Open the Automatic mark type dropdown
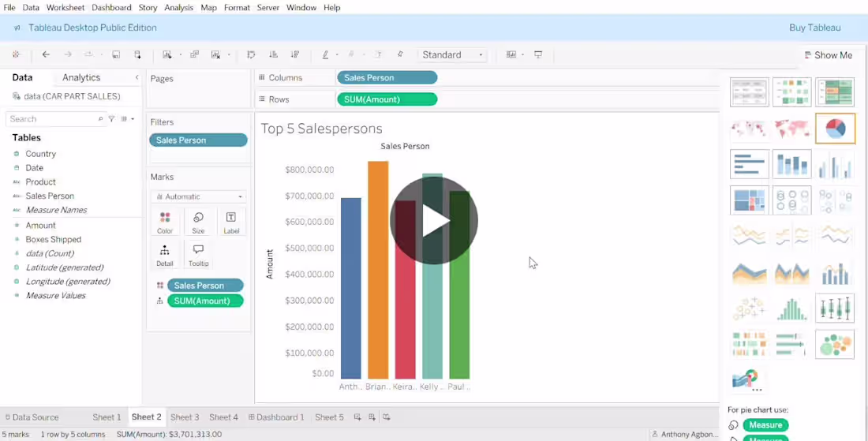 [198, 196]
